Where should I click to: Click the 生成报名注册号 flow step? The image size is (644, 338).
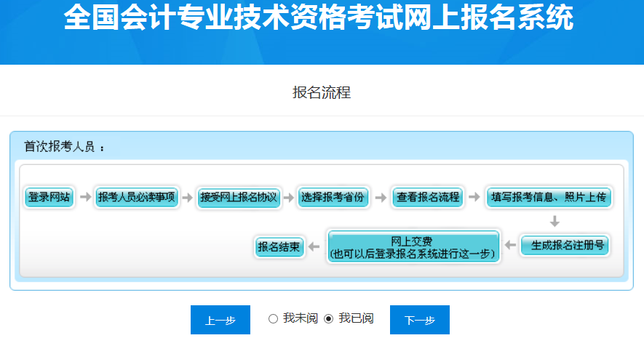[x=565, y=245]
